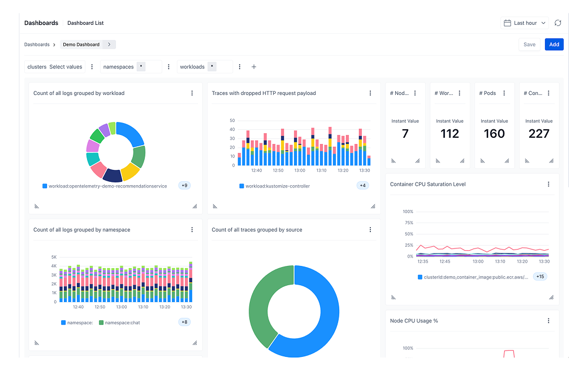Screen dimensions: 588x371
Task: Open menu for logs grouped by workload panel
Action: 192,93
